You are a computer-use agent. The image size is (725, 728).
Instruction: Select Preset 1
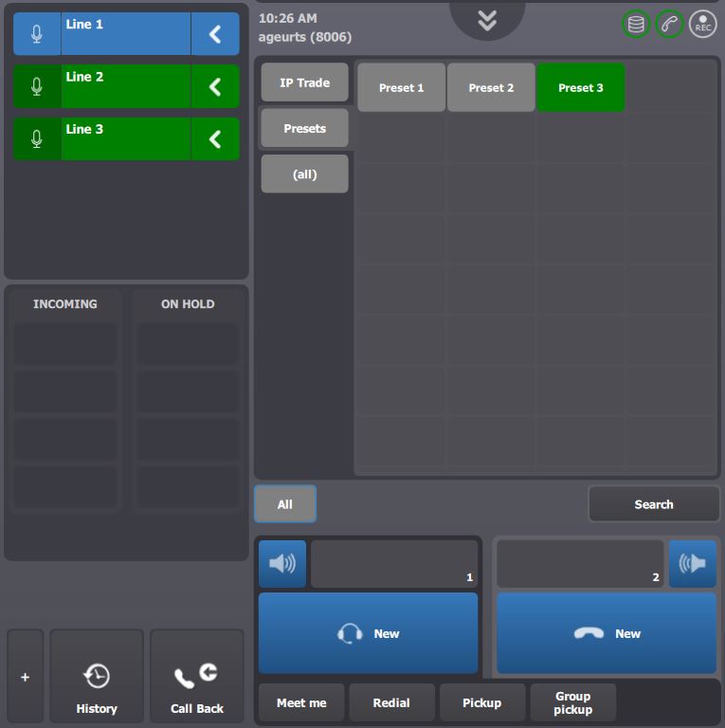click(x=401, y=87)
